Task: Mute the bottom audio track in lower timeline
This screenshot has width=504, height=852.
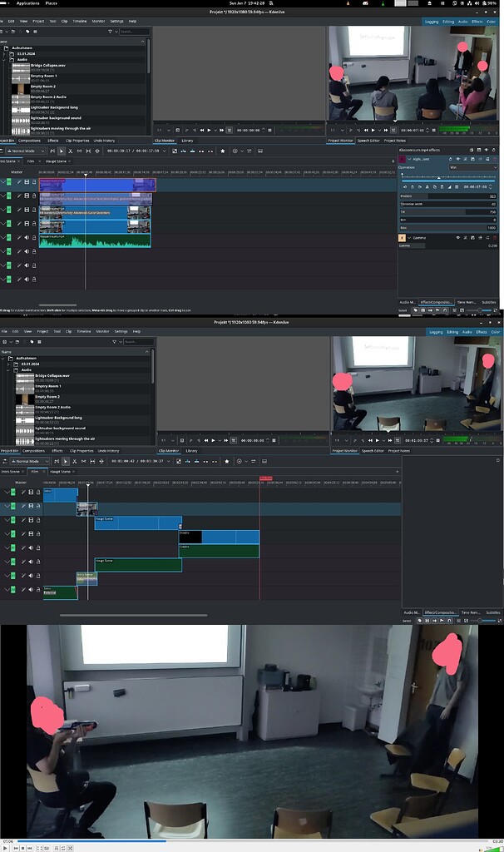Action: click(31, 590)
